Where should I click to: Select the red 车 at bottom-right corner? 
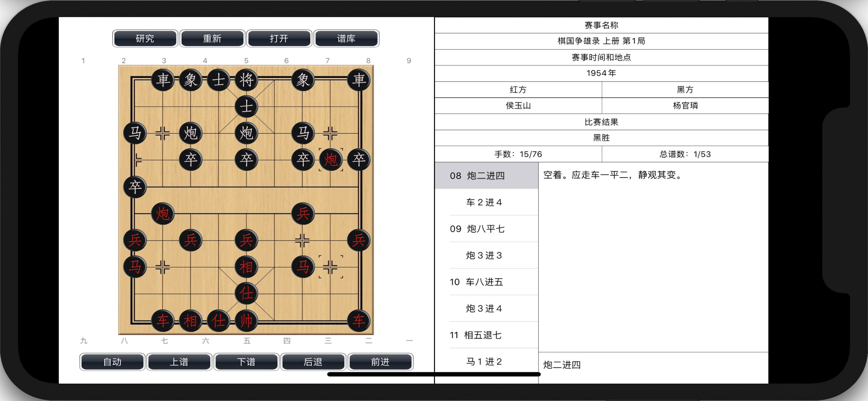tap(358, 320)
